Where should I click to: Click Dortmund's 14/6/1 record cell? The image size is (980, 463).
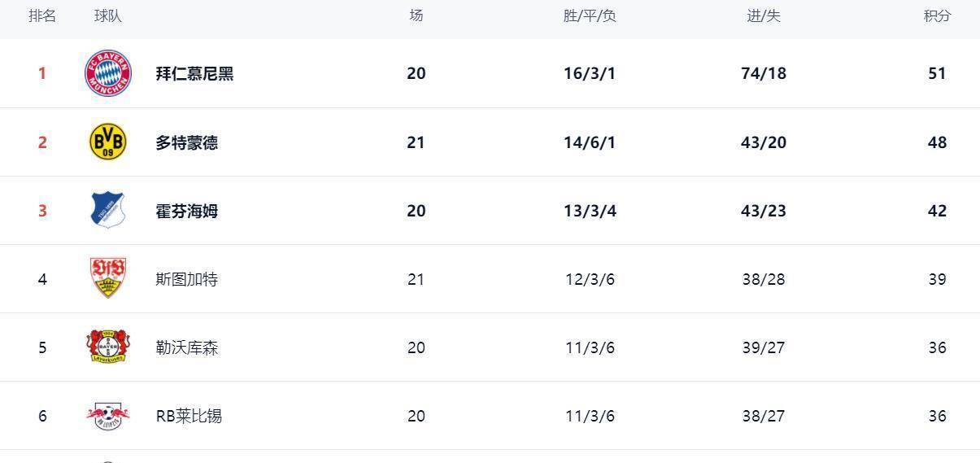pyautogui.click(x=590, y=142)
